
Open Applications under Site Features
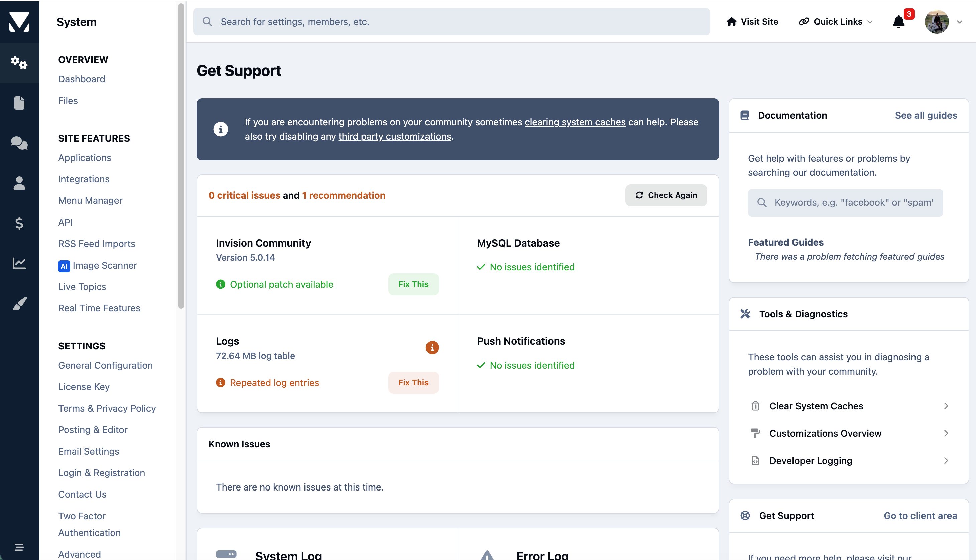[85, 158]
